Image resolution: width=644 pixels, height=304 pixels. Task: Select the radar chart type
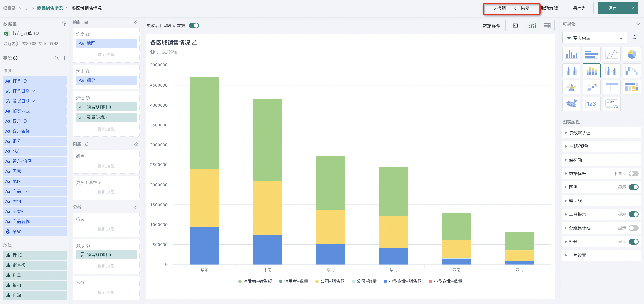pos(571,87)
